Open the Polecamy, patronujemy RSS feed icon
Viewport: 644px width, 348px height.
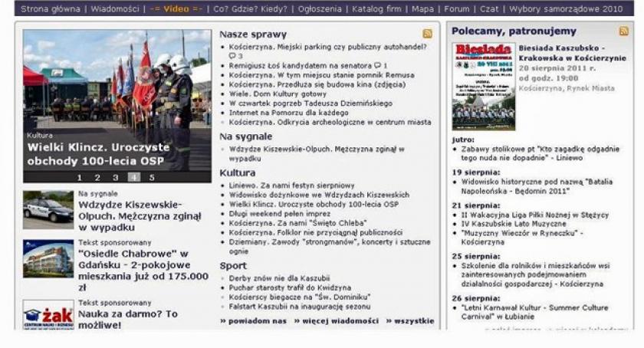(623, 31)
